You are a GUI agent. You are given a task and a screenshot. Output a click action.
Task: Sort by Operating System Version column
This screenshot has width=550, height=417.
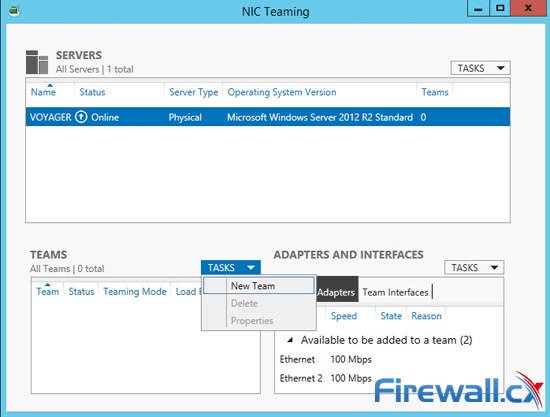[x=282, y=92]
